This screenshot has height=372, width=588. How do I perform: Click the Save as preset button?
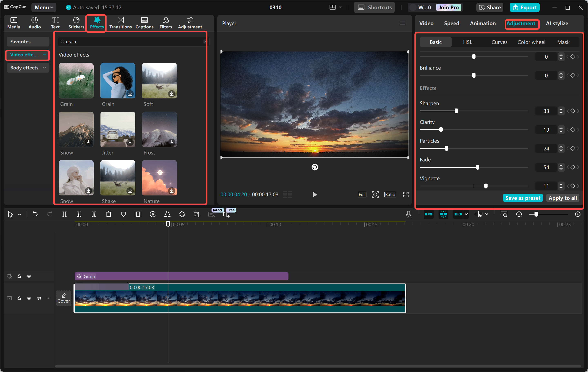coord(522,198)
